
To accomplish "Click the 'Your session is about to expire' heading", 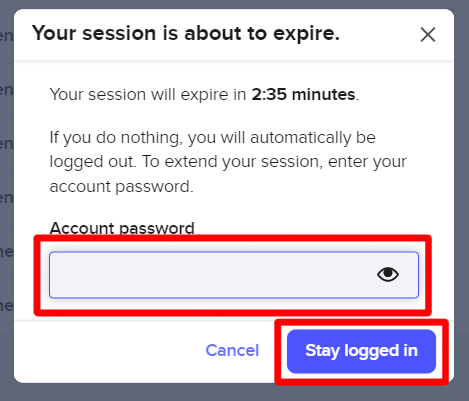I will tap(186, 34).
